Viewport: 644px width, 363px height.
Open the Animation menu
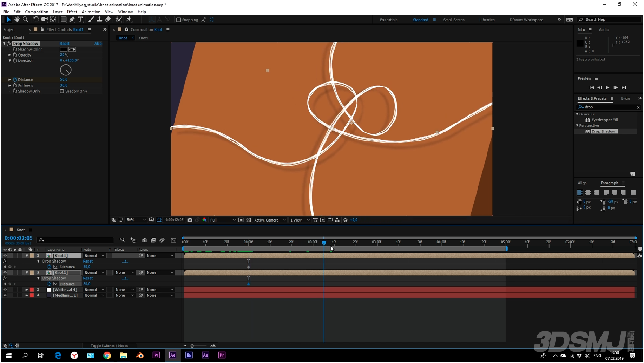coord(91,12)
